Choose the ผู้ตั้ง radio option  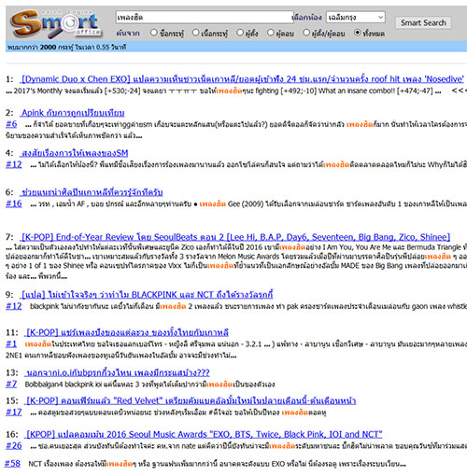[x=240, y=33]
